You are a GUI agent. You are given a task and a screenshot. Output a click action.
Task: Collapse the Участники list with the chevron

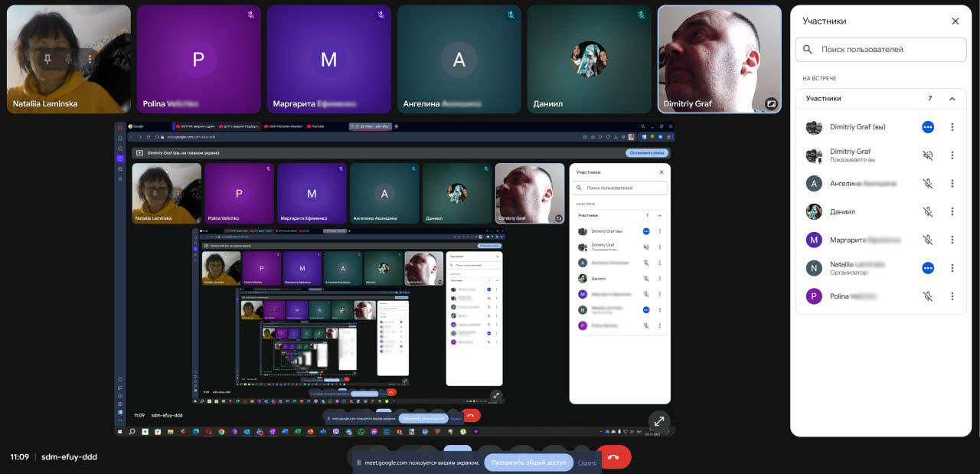pyautogui.click(x=952, y=99)
